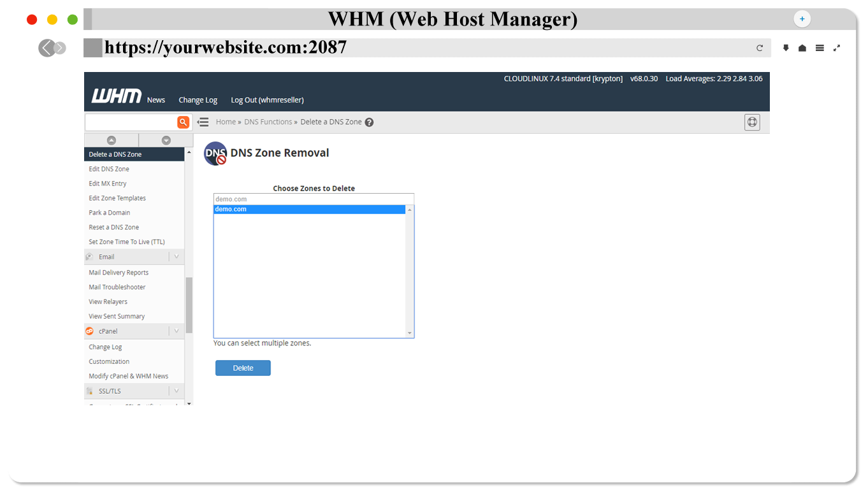Image resolution: width=868 pixels, height=490 pixels.
Task: Click the yellow window dot
Action: (x=52, y=20)
